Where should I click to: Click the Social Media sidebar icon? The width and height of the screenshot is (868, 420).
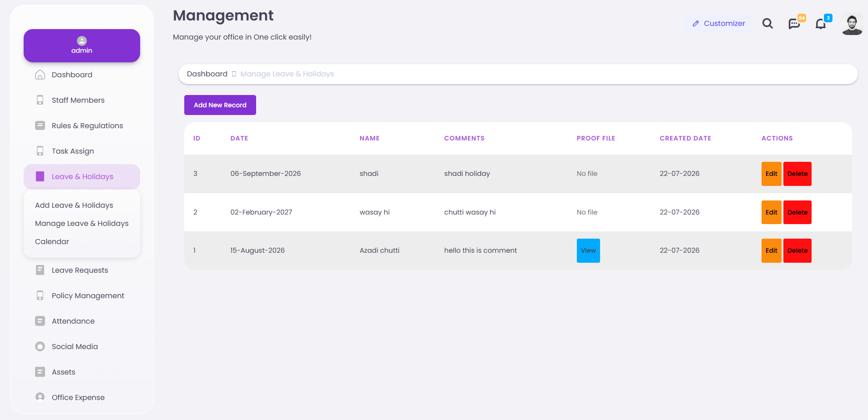pos(40,346)
